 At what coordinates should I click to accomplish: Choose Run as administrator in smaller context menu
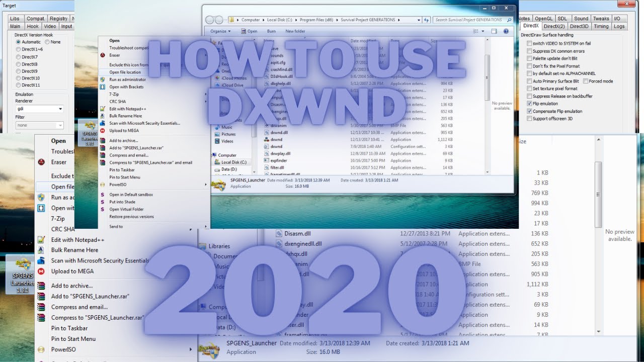[128, 79]
